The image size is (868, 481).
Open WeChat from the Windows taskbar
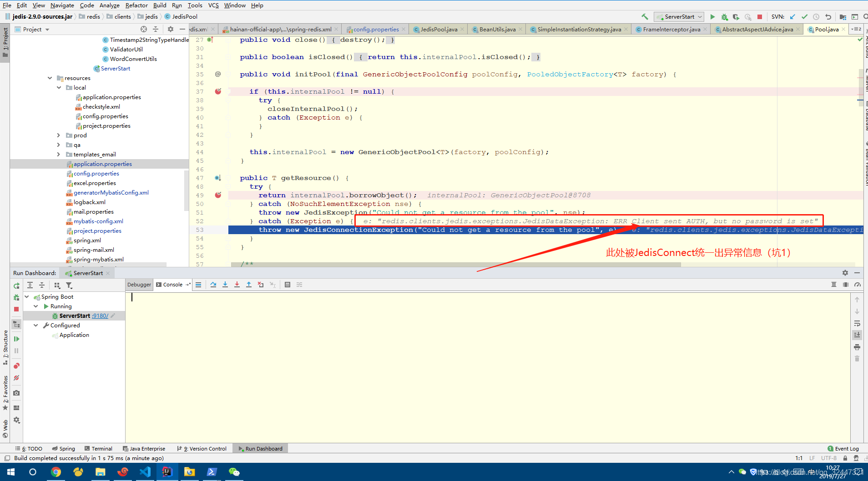pos(234,472)
